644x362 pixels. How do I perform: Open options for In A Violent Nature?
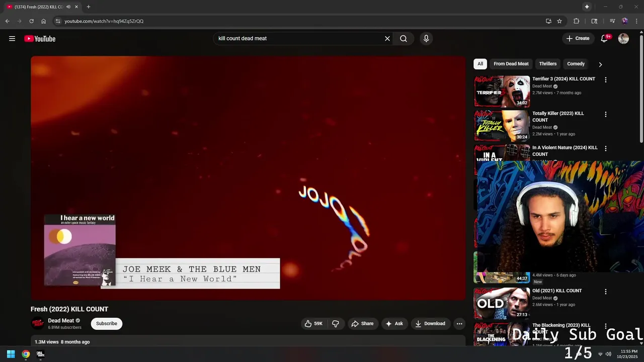click(x=606, y=148)
